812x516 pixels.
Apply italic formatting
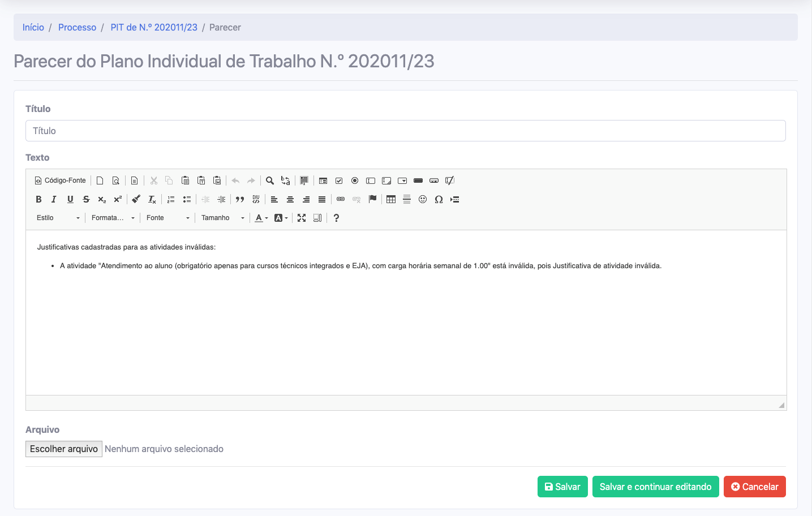(x=54, y=199)
